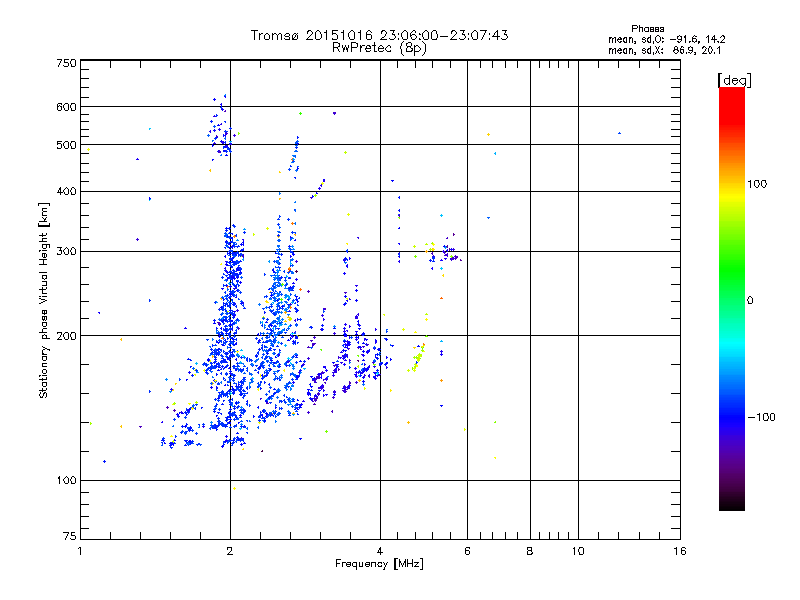Click the y-axis '300' tick label
Image resolution: width=800 pixels, height=600 pixels.
66,251
